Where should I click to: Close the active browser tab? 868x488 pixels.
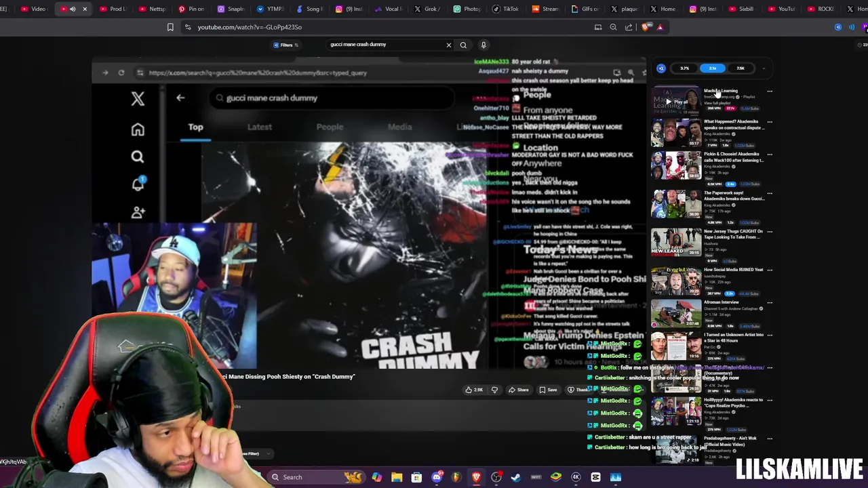pyautogui.click(x=85, y=9)
